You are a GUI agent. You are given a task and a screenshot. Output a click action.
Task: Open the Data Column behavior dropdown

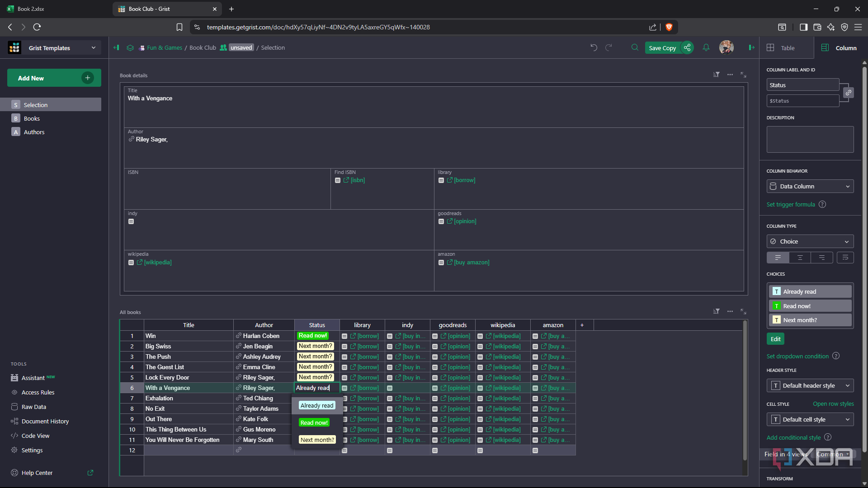tap(810, 186)
